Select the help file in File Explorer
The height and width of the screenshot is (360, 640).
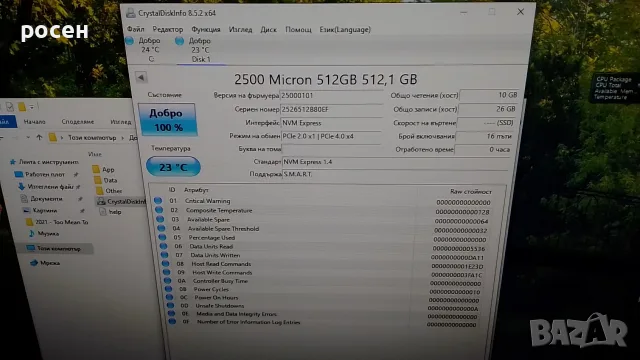coord(110,212)
